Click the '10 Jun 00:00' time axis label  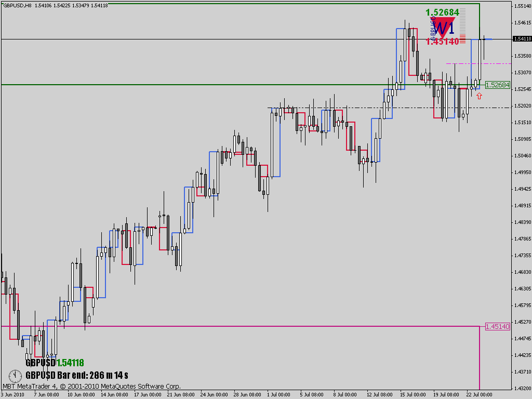pos(81,395)
